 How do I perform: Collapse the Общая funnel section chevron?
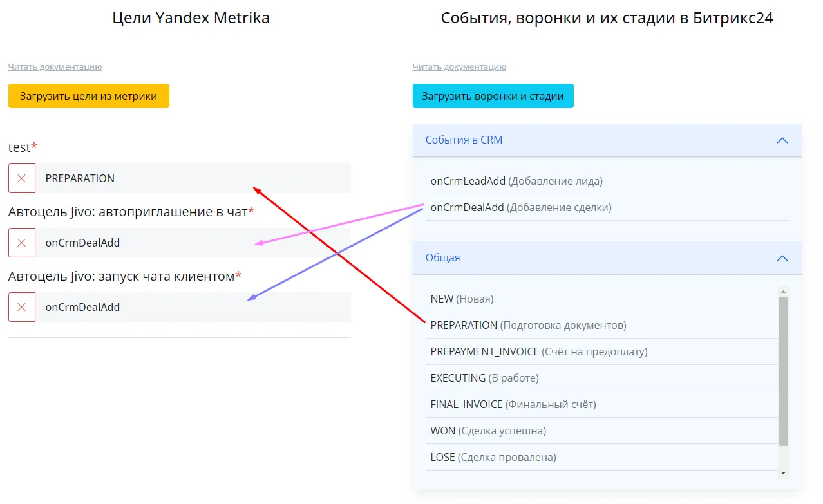pos(782,258)
